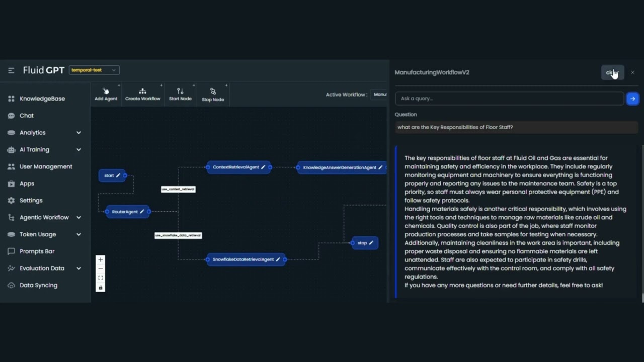Open the temporal-test workspace dropdown
Image resolution: width=644 pixels, height=362 pixels.
coord(94,70)
